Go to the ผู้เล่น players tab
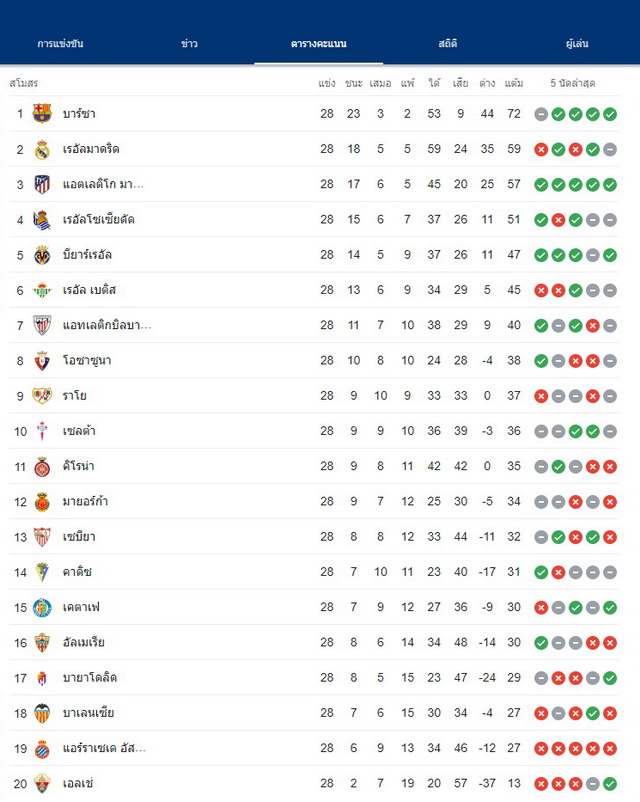640x802 pixels. pyautogui.click(x=577, y=44)
